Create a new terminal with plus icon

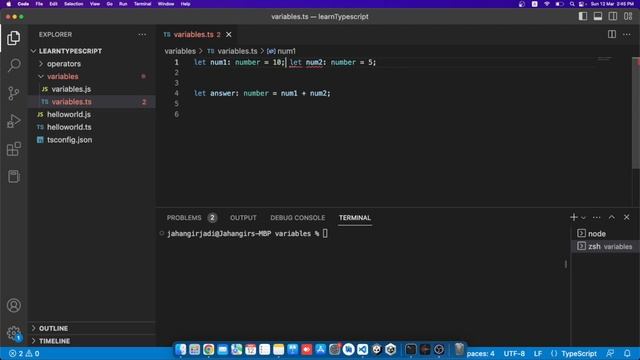573,218
